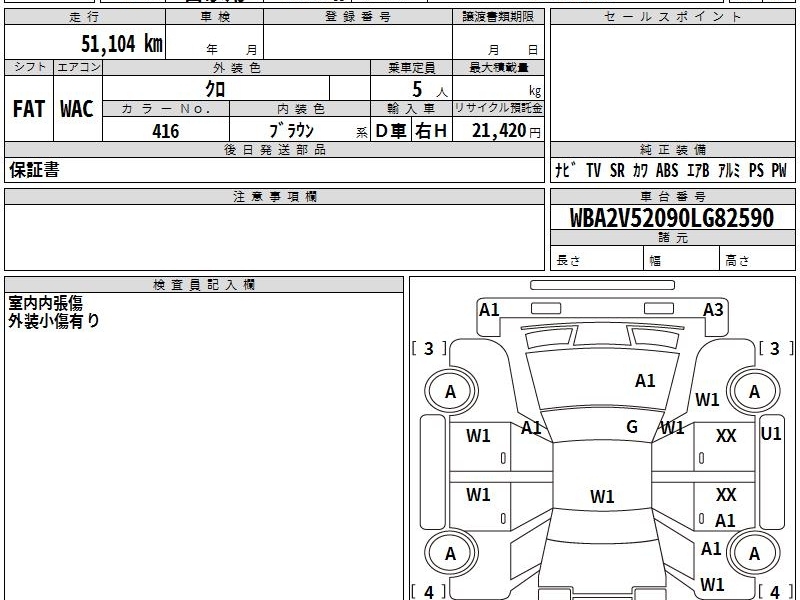Click the 内装色 header
The height and width of the screenshot is (600, 800).
300,109
